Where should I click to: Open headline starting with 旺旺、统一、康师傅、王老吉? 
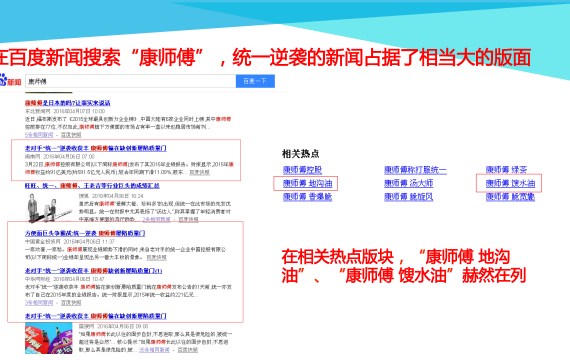(92, 186)
